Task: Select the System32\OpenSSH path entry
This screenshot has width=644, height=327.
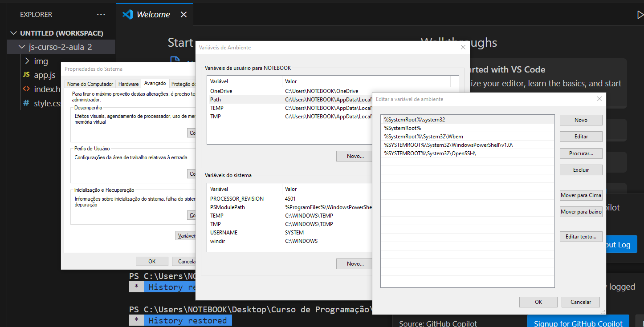Action: tap(468, 153)
